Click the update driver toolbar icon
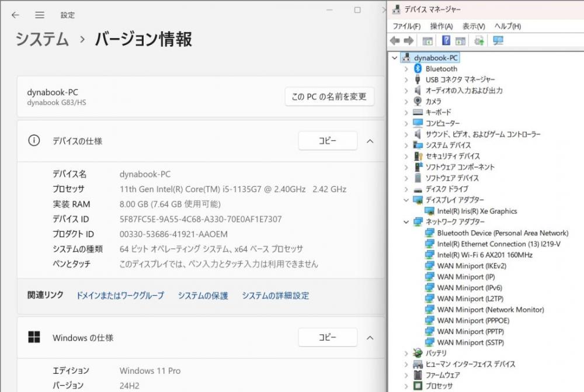 pos(479,41)
